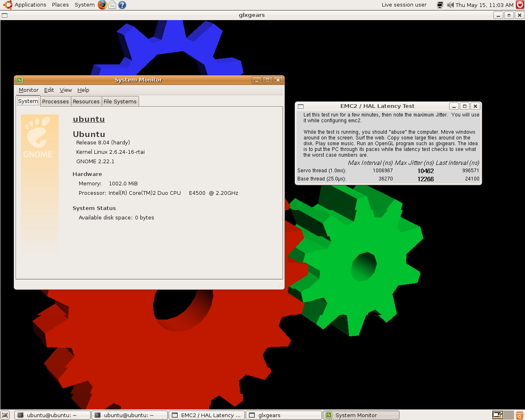The width and height of the screenshot is (525, 420).
Task: Switch to the File Systems tab
Action: 120,102
